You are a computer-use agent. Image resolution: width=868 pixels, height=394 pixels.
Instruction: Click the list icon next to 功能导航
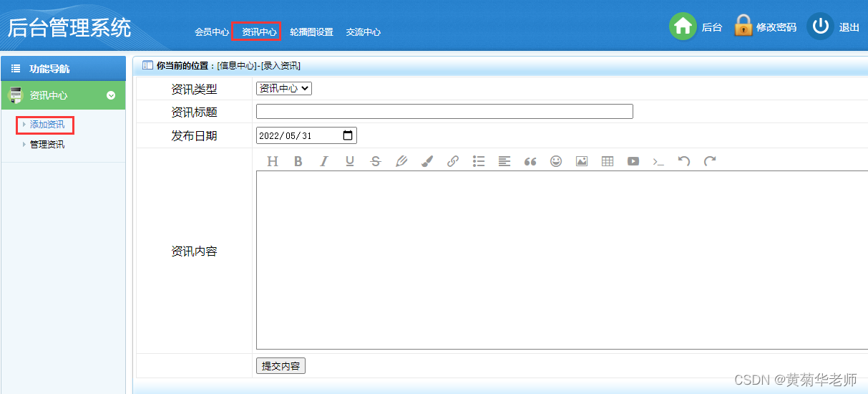(x=16, y=69)
